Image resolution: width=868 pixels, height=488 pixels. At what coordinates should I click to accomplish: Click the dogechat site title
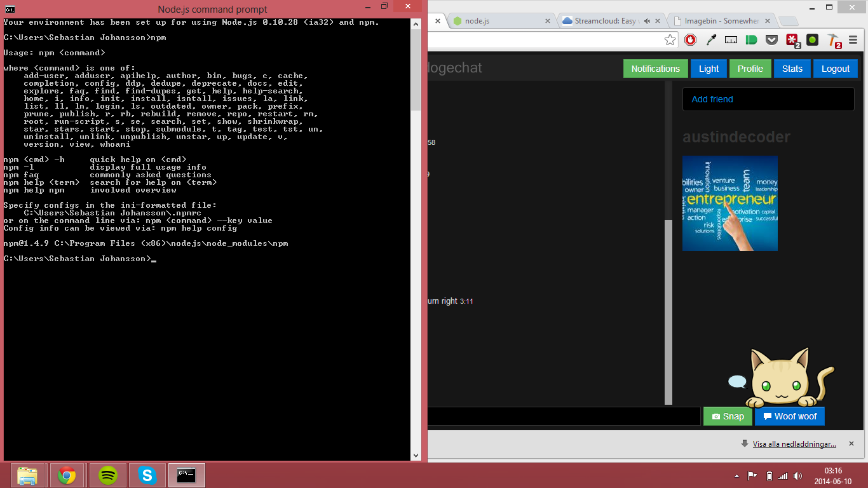[x=455, y=68]
